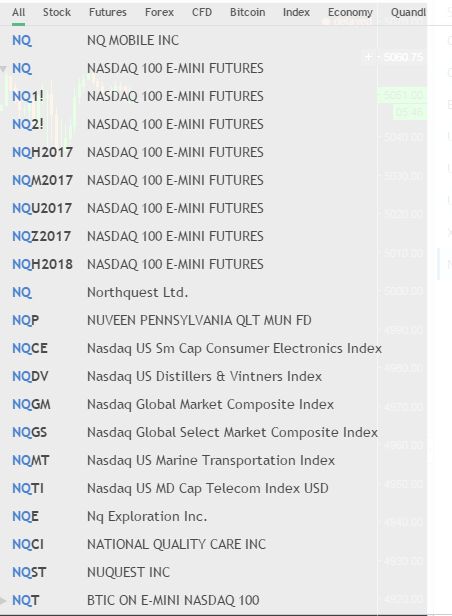Switch to the Bitcoin tab
Viewport: 452px width, 616px height.
click(247, 13)
